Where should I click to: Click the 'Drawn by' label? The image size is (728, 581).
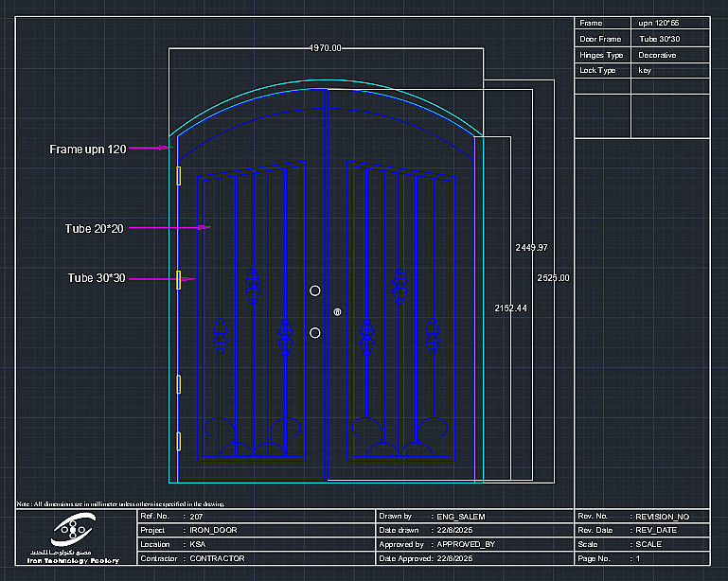(x=395, y=516)
